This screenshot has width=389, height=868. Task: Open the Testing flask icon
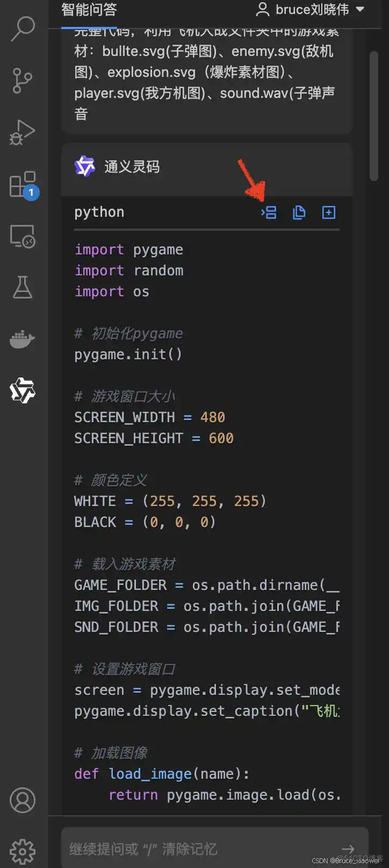23,288
